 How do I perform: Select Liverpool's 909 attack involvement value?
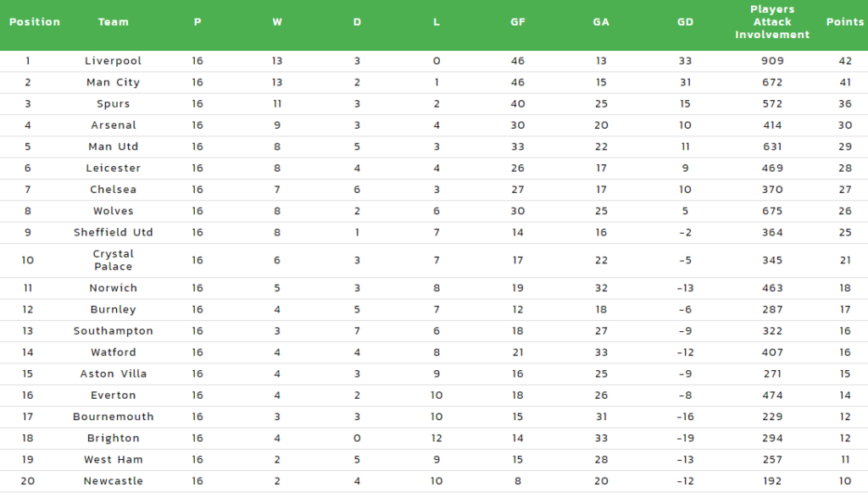pyautogui.click(x=772, y=61)
